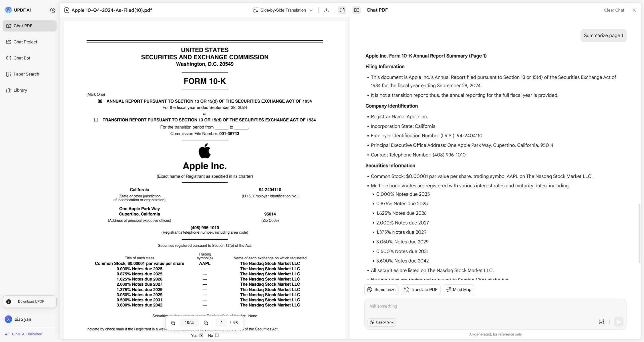The width and height of the screenshot is (644, 342).
Task: Click the sparkle icon beside UPDF AI Unlimited
Action: click(7, 334)
